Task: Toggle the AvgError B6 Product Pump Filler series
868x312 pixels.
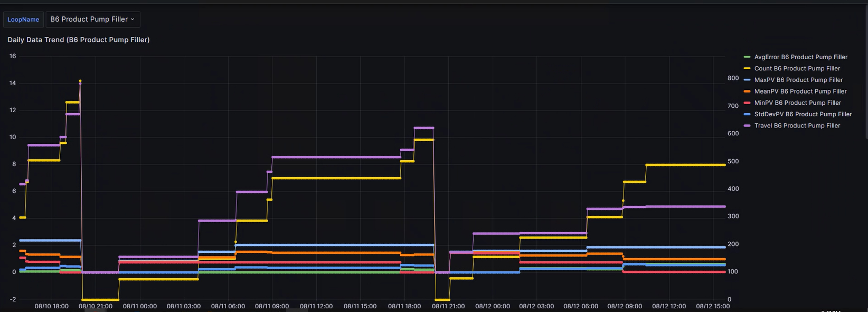Action: click(x=800, y=57)
